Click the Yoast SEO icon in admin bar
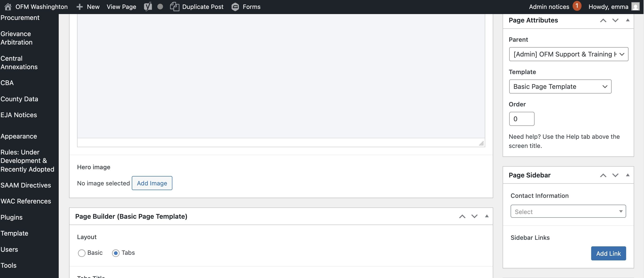 pos(148,7)
